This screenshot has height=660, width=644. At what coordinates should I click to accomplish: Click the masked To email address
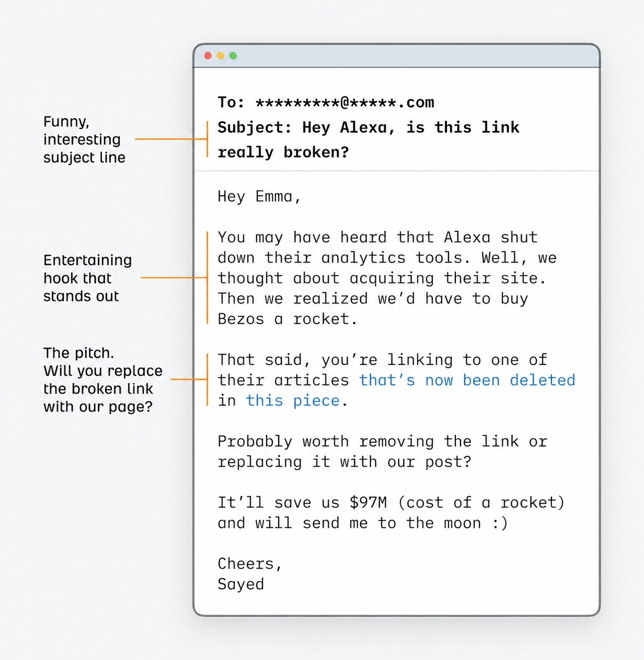(345, 102)
